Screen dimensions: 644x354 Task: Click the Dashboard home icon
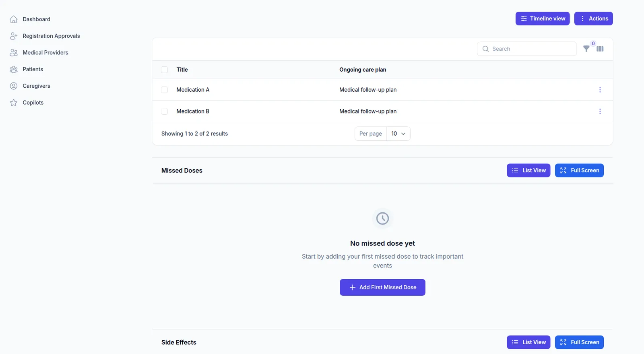[x=14, y=19]
